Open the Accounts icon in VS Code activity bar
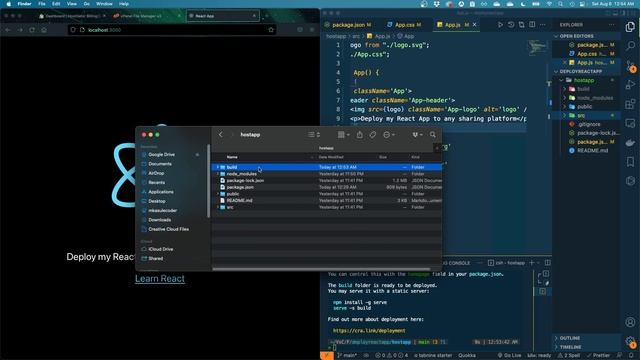 pyautogui.click(x=630, y=322)
